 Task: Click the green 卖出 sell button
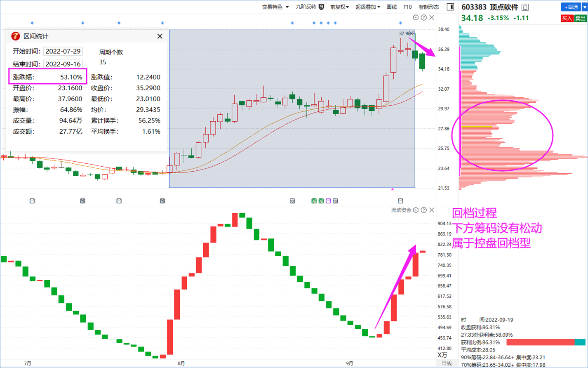click(580, 18)
